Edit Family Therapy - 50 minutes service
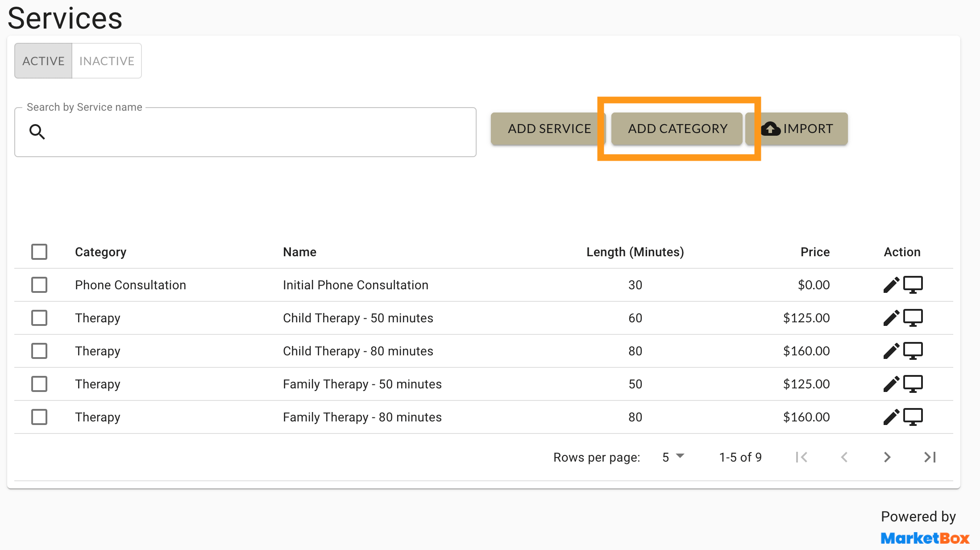This screenshot has width=980, height=550. [891, 384]
